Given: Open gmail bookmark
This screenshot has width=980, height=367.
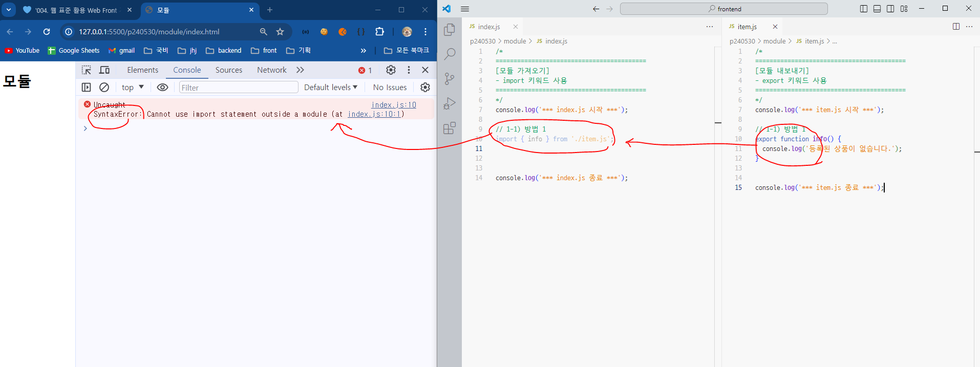Looking at the screenshot, I should point(122,51).
